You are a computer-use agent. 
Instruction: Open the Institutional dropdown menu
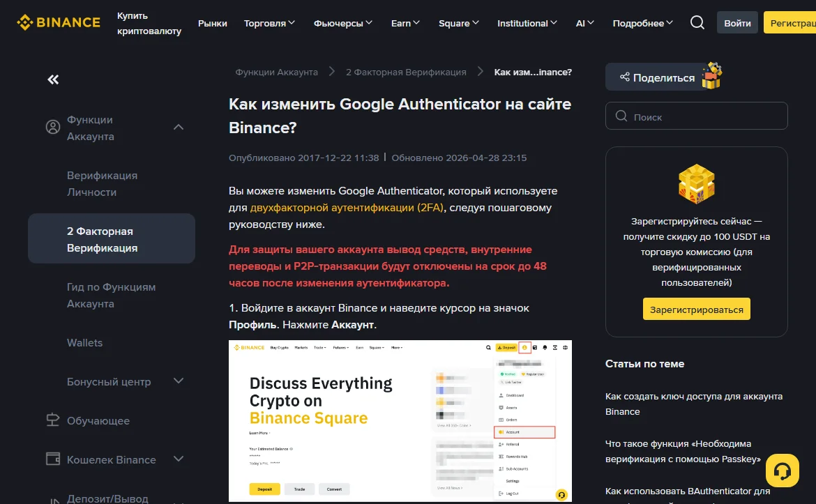[x=527, y=23]
